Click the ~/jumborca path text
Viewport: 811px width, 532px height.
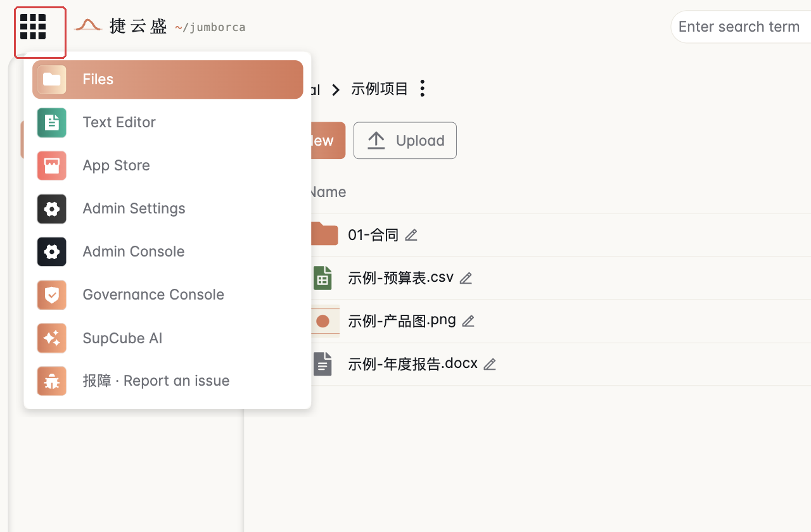pyautogui.click(x=210, y=27)
